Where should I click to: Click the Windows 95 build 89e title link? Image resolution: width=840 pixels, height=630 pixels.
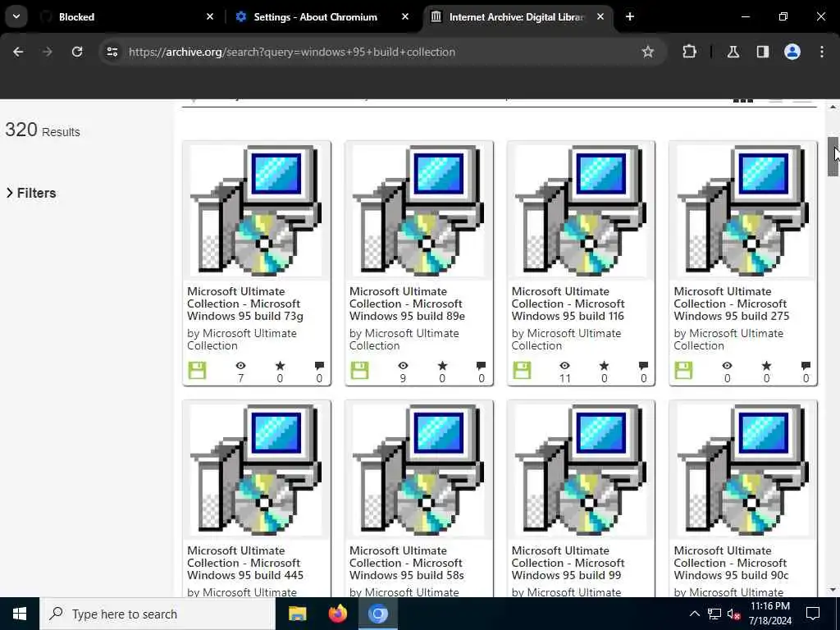click(x=407, y=304)
